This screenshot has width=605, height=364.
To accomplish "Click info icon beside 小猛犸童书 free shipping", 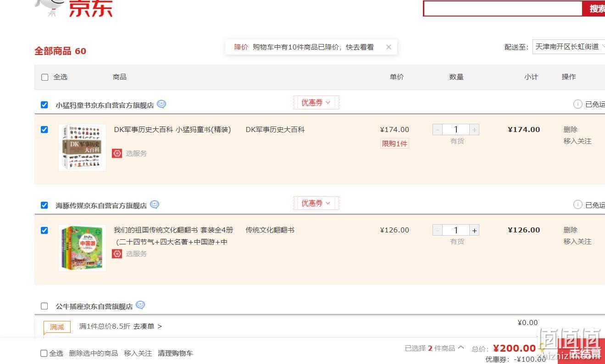I will (x=577, y=104).
